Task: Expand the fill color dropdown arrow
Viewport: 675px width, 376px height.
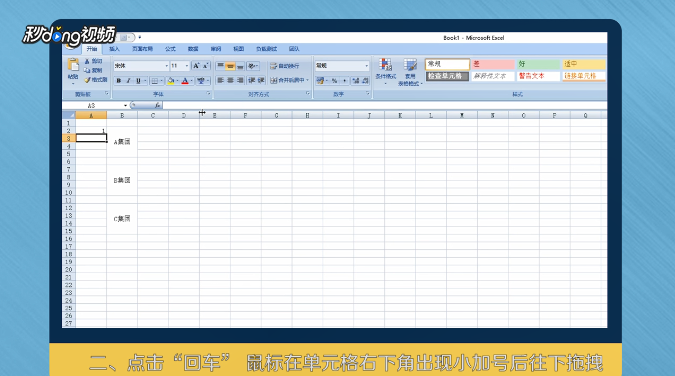Action: 177,81
